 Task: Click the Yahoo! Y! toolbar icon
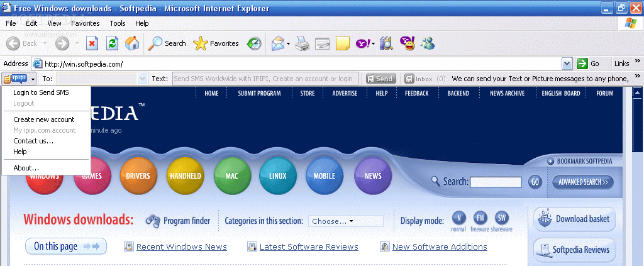363,43
